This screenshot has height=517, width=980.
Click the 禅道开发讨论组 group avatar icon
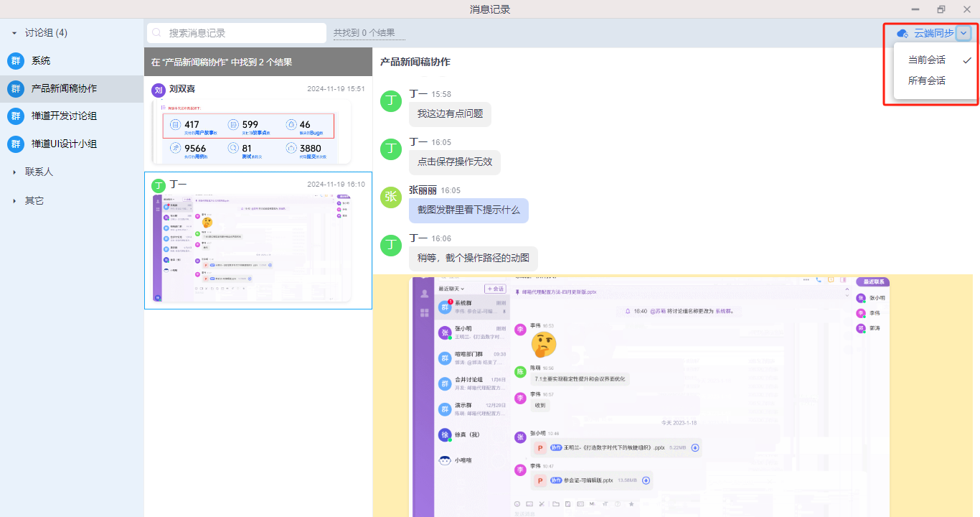coord(15,116)
